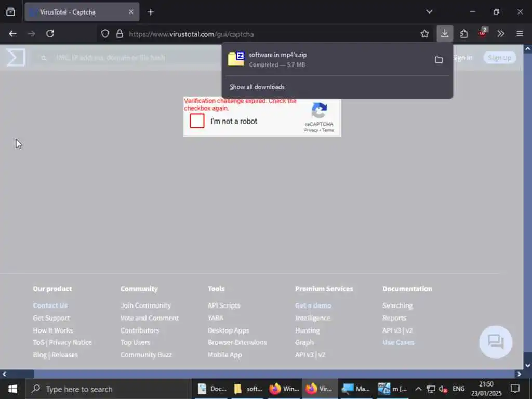
Task: Open the How It Works link
Action: 52,330
